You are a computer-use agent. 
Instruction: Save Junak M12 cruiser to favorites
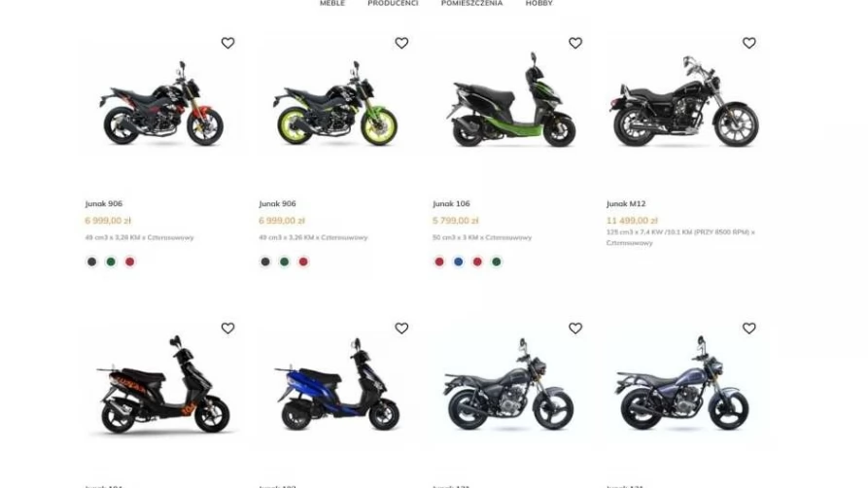[749, 43]
